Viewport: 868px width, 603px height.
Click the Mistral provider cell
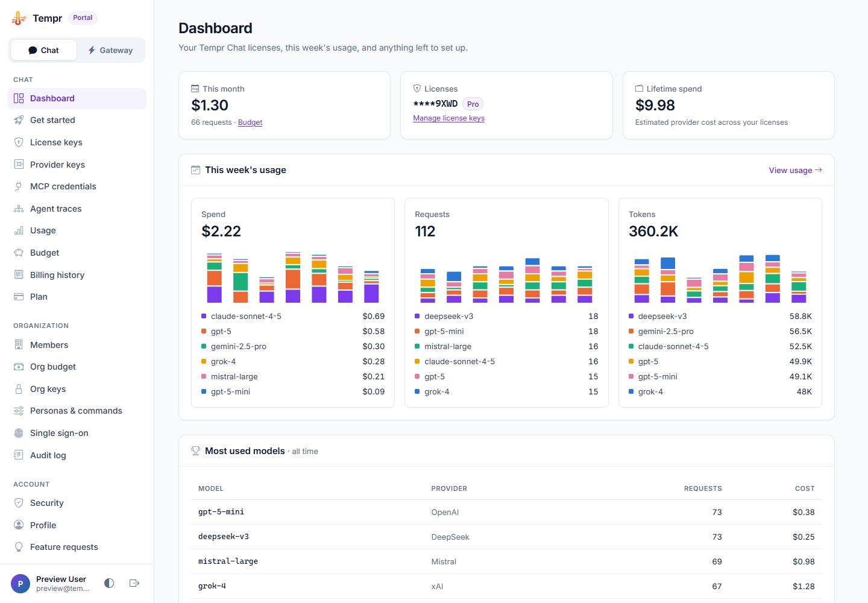[444, 561]
